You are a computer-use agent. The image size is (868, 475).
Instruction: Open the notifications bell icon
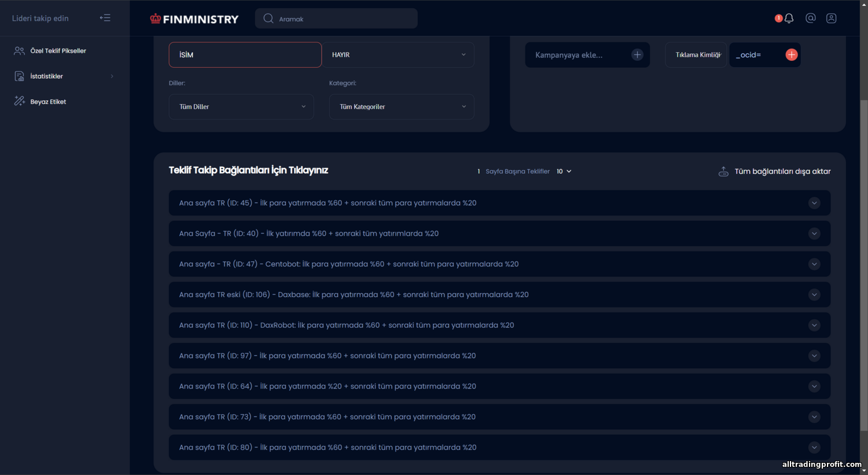tap(789, 19)
